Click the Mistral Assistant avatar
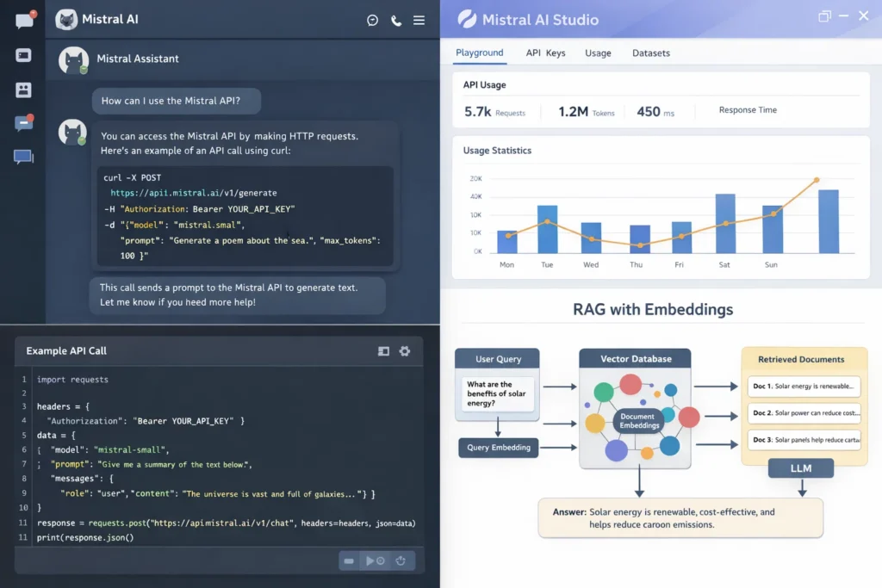882x588 pixels. pyautogui.click(x=73, y=59)
